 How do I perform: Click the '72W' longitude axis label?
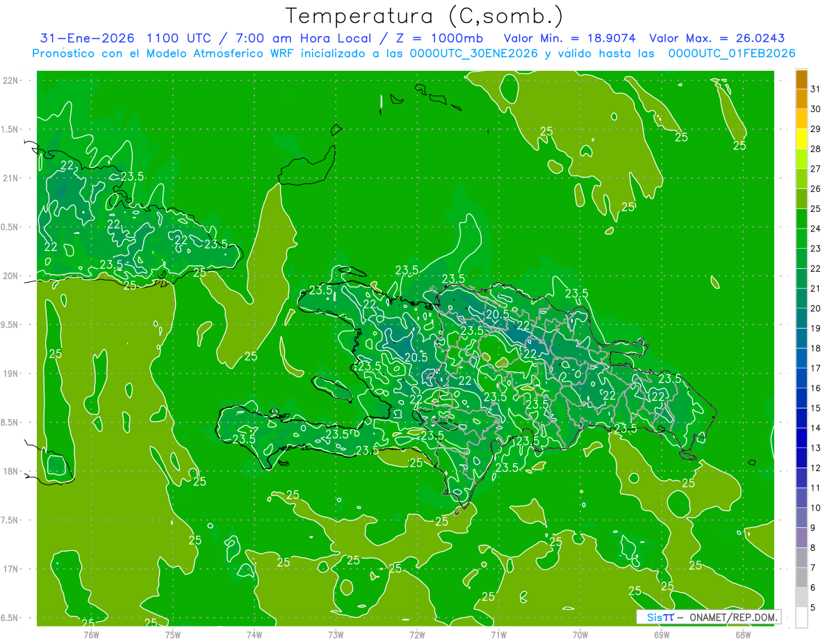click(x=417, y=634)
